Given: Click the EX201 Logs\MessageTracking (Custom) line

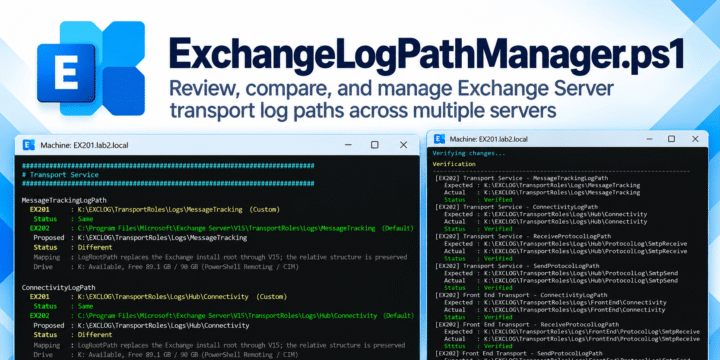Looking at the screenshot, I should click(x=155, y=209).
